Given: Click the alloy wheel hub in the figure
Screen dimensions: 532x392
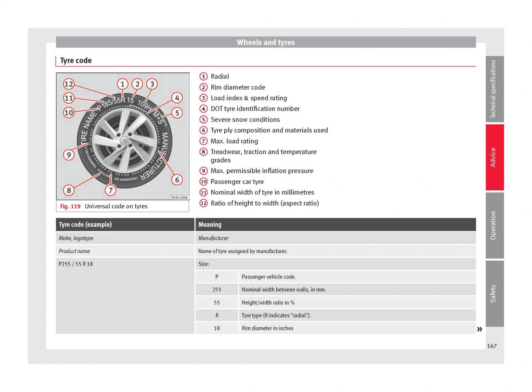Looking at the screenshot, I should click(125, 141).
